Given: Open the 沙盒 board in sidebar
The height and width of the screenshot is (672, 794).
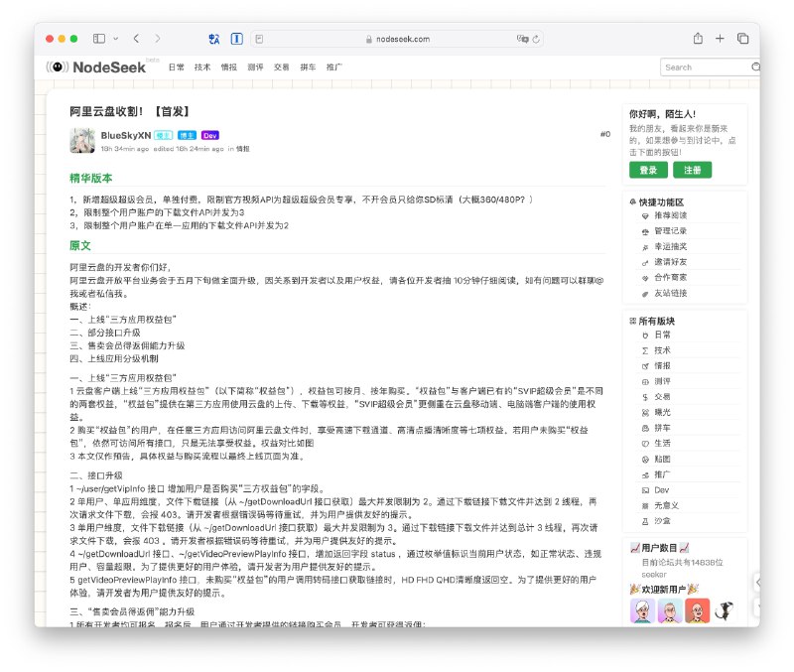Looking at the screenshot, I should coord(662,521).
